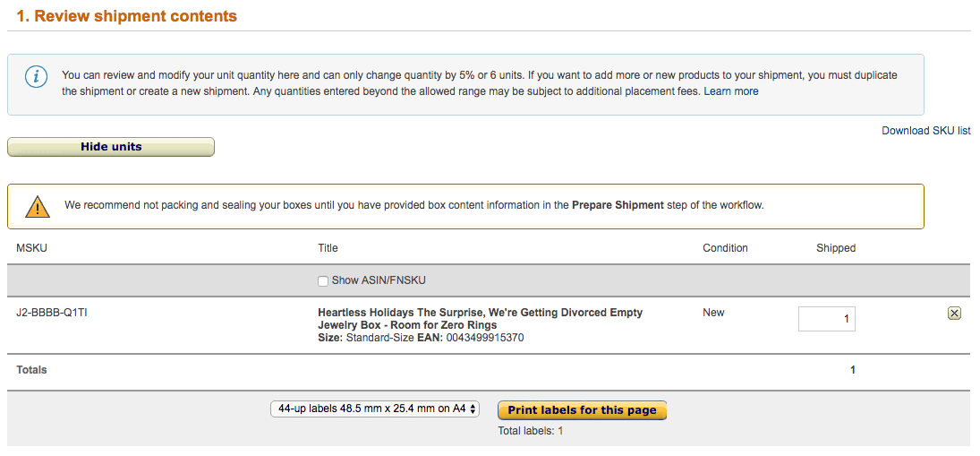Select the Heartless Holidays product title
Viewport: 980px width, 456px height.
click(x=480, y=318)
